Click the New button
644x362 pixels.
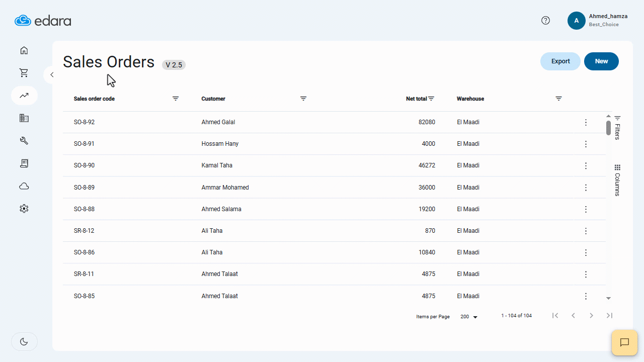point(601,61)
